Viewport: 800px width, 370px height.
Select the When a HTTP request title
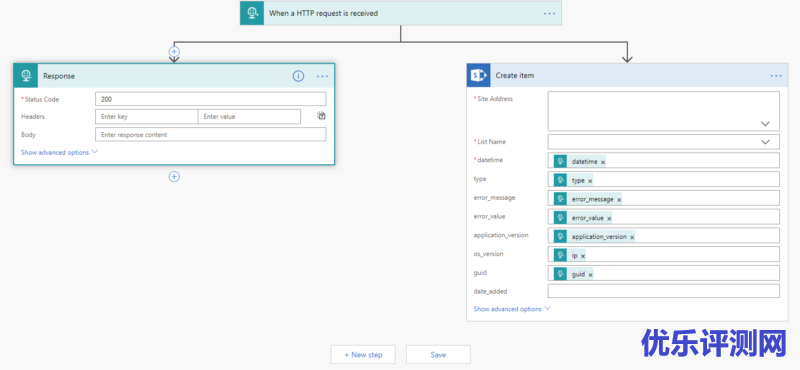click(323, 13)
